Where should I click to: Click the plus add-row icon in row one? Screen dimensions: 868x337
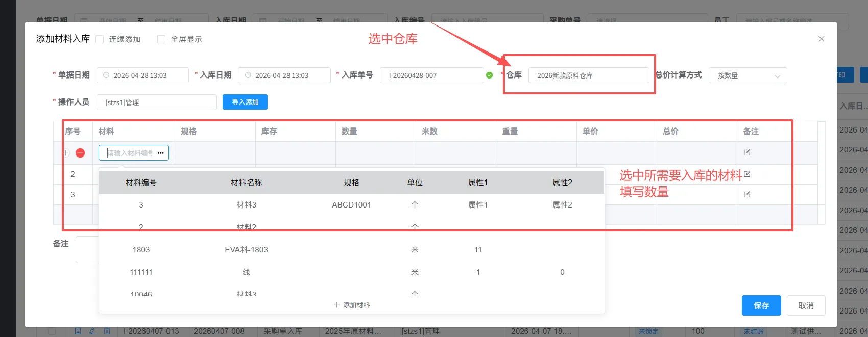pyautogui.click(x=66, y=153)
